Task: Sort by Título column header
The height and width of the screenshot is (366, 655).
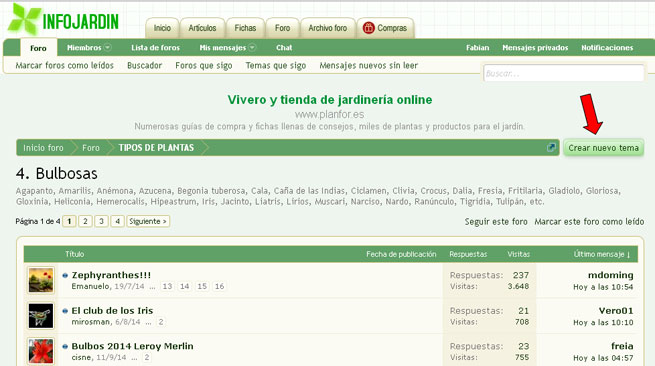Action: pyautogui.click(x=74, y=254)
